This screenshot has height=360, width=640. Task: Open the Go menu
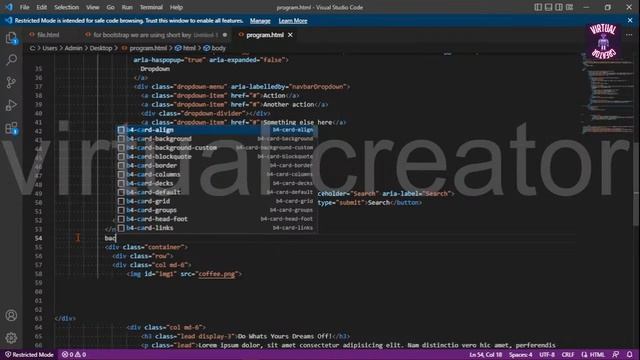111,7
